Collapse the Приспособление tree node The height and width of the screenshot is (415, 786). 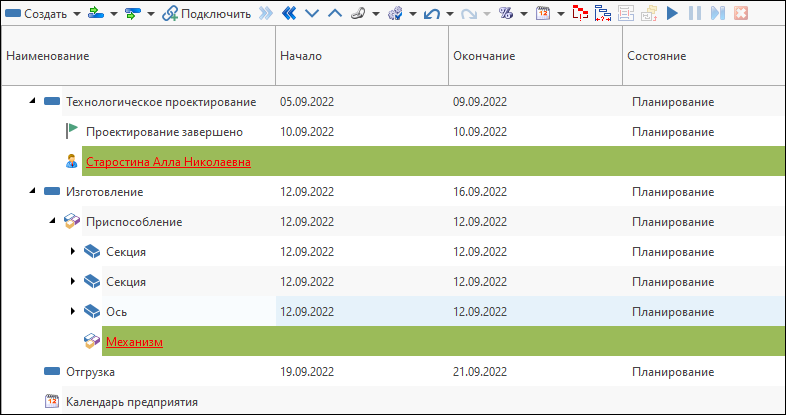pyautogui.click(x=53, y=221)
